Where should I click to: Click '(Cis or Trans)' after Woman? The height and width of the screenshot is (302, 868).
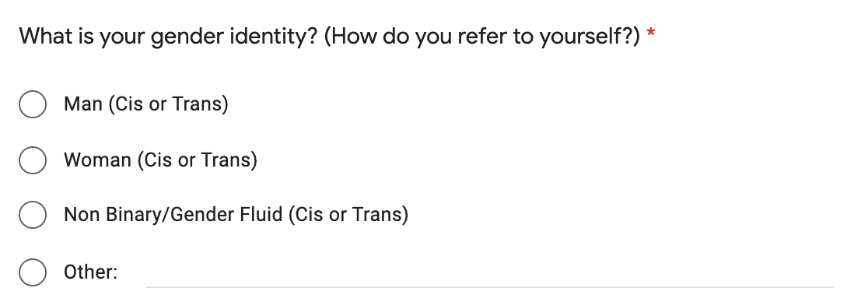click(197, 160)
